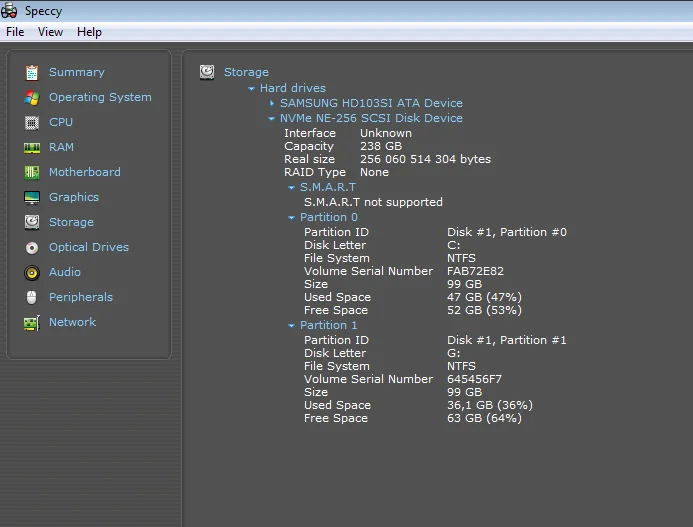
Task: Open the Optical Drives section
Action: coord(89,247)
